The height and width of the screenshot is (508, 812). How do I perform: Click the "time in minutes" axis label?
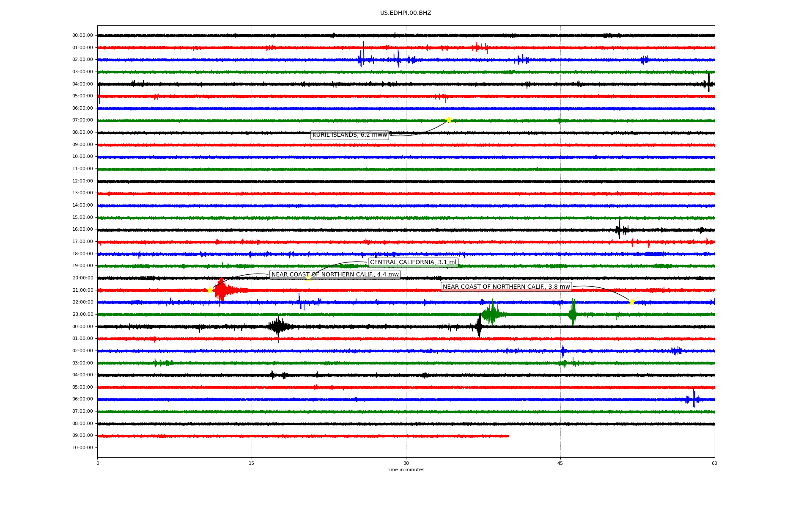click(x=406, y=470)
